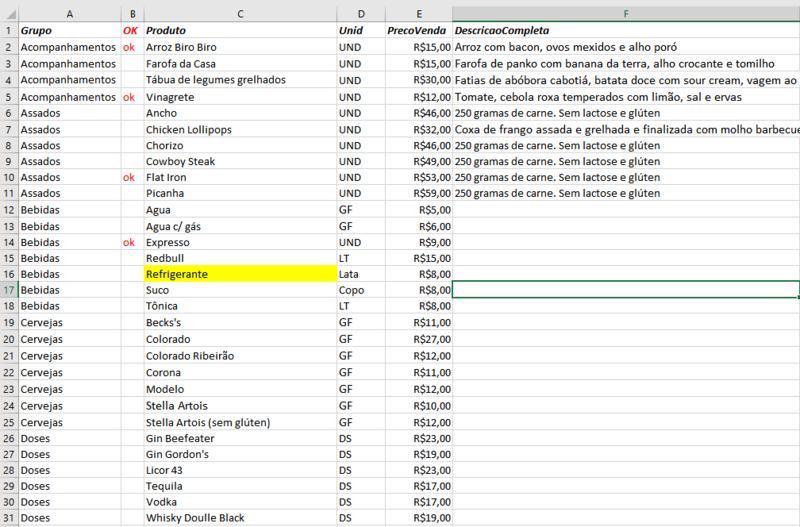Click the Grupo header cell
800x527 pixels.
pos(70,30)
